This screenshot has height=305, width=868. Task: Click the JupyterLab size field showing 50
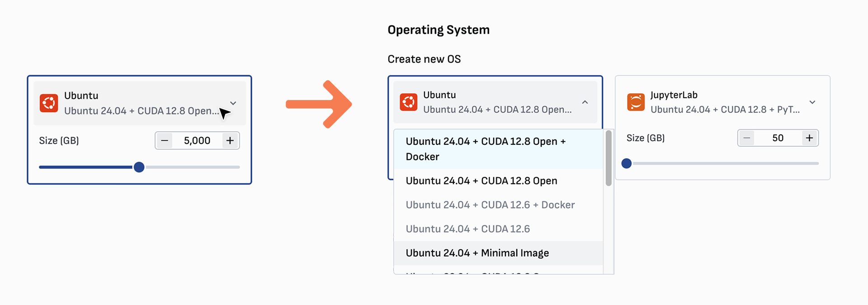click(x=778, y=138)
